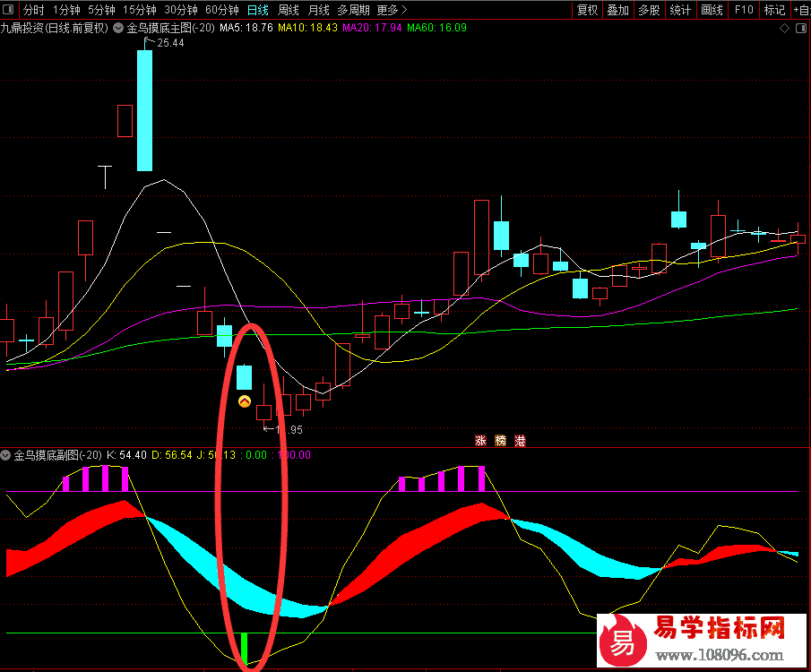Click the 叠加 overlay button
This screenshot has width=811, height=672.
coord(617,10)
